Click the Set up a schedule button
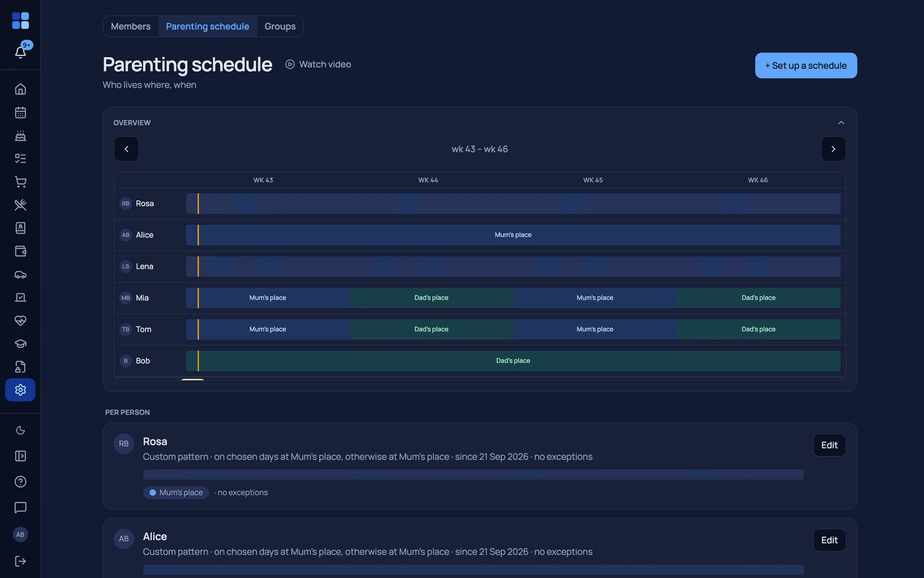Screen dimensions: 924x578 (x=806, y=65)
